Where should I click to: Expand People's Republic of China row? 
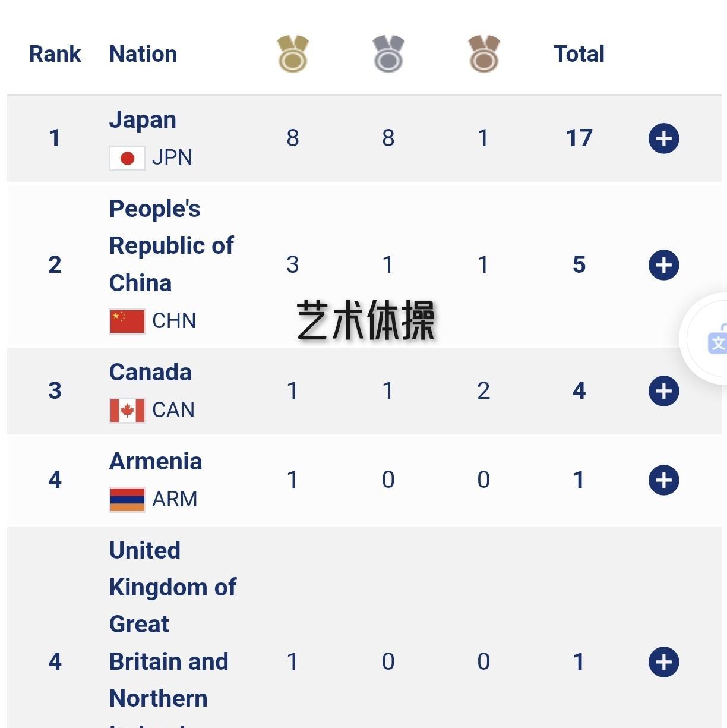click(x=663, y=265)
